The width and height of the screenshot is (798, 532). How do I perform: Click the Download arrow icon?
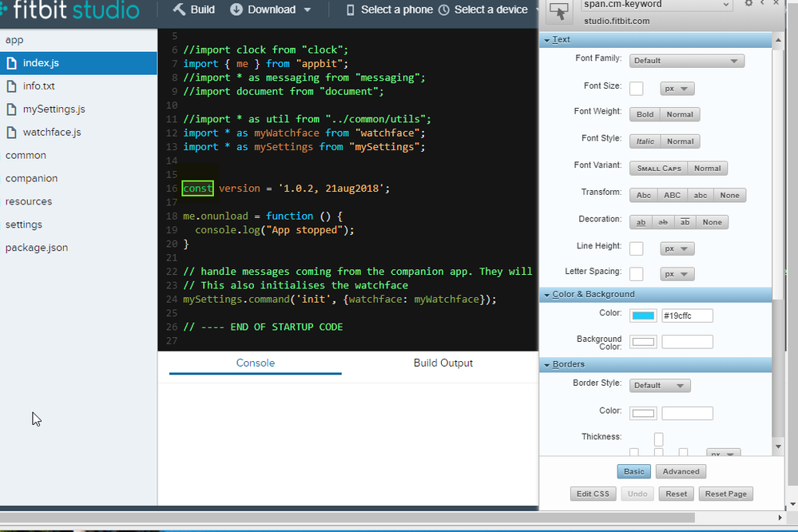click(x=236, y=10)
